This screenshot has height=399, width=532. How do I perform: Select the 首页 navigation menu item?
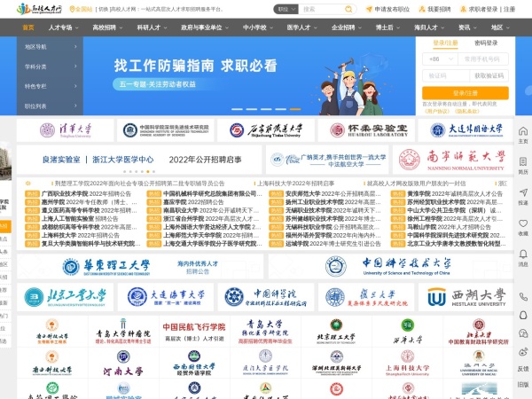pyautogui.click(x=28, y=27)
